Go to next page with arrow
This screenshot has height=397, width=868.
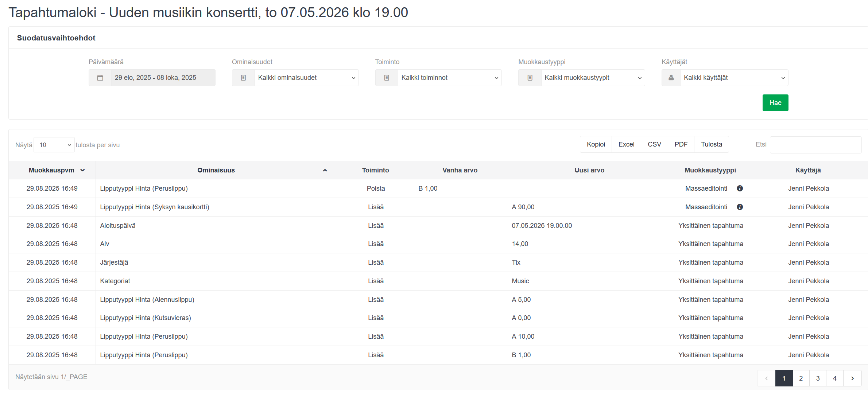click(x=852, y=378)
